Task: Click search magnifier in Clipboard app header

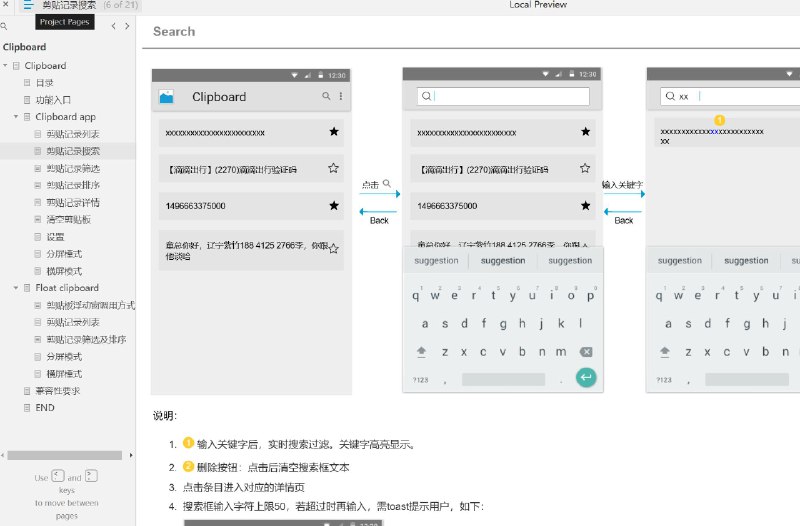Action: click(326, 96)
